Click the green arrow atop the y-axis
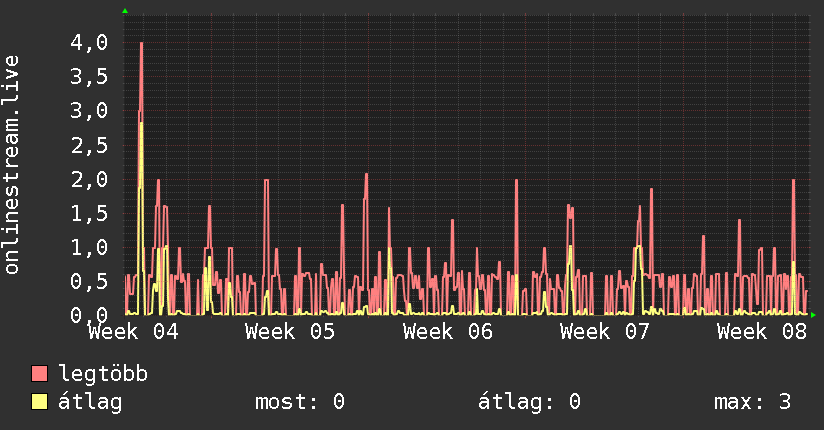This screenshot has width=824, height=430. tap(125, 11)
